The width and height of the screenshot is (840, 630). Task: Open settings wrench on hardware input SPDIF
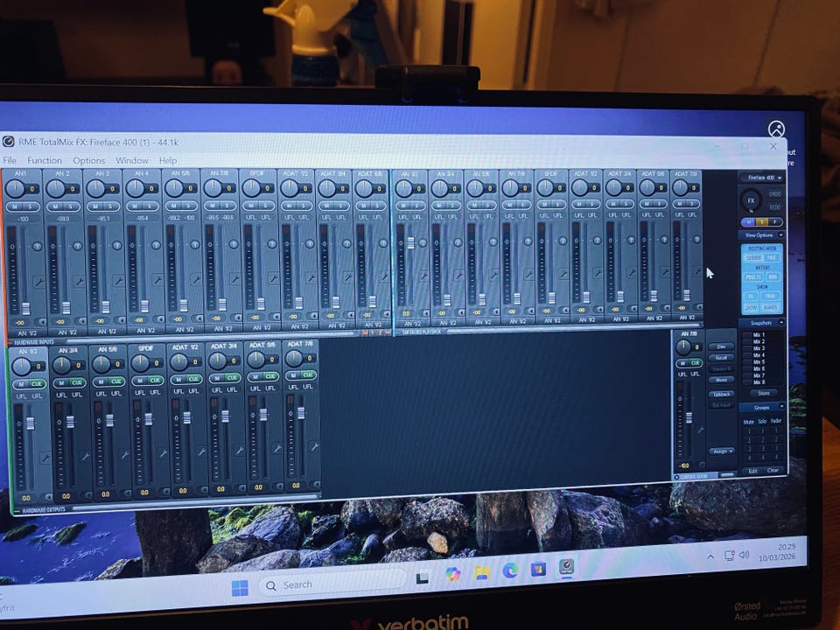tap(273, 278)
